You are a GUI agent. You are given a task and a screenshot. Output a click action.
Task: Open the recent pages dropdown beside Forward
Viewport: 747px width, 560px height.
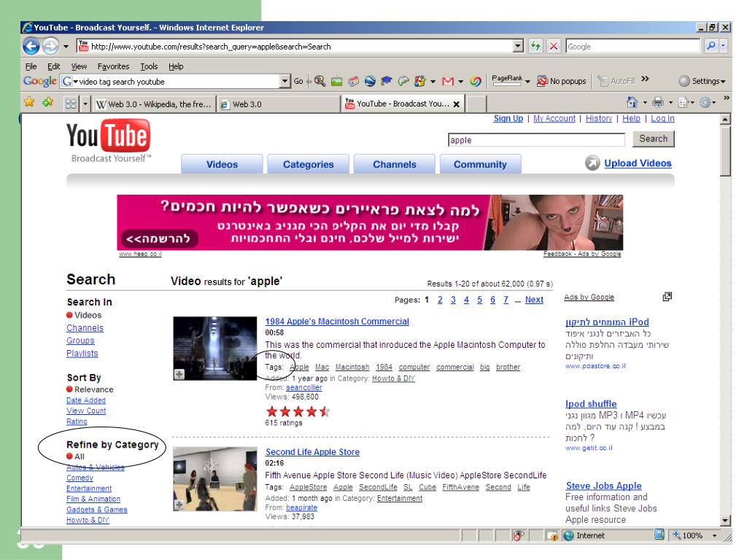coord(66,47)
